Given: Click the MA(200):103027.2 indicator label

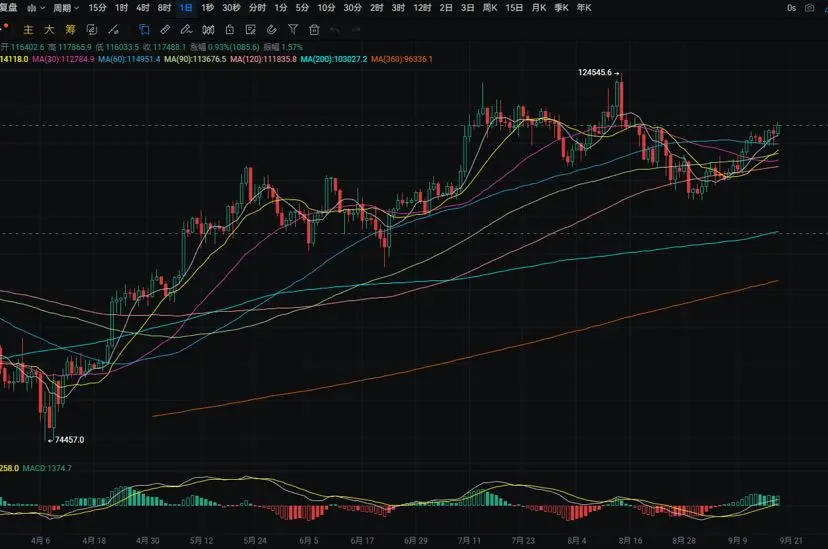Looking at the screenshot, I should coord(334,59).
